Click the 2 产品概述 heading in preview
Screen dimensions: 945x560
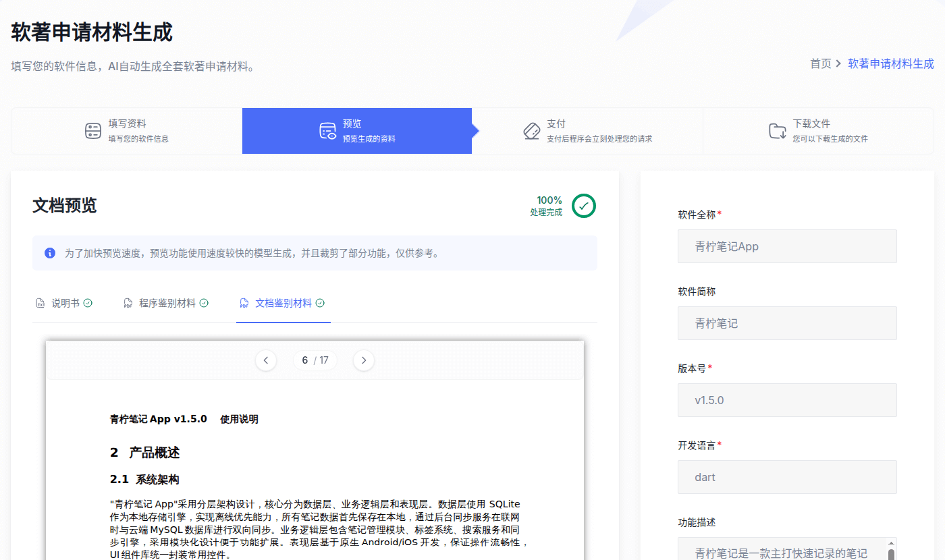pyautogui.click(x=145, y=452)
